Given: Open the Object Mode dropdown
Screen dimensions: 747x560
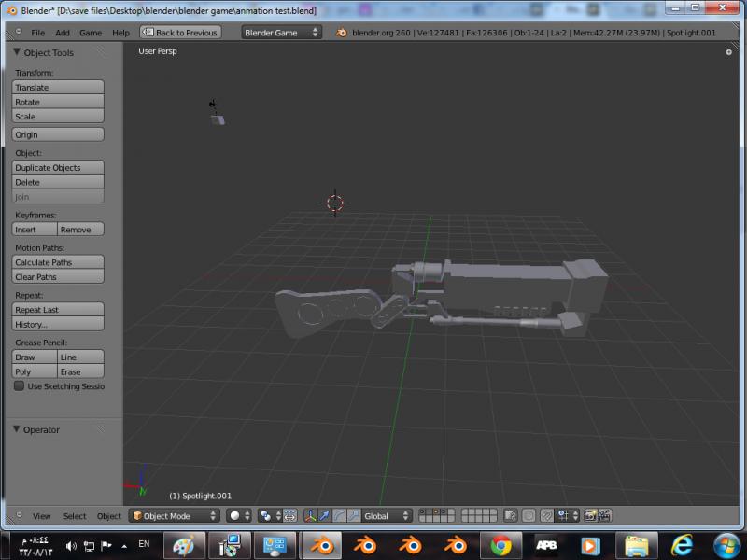Looking at the screenshot, I should pos(174,516).
